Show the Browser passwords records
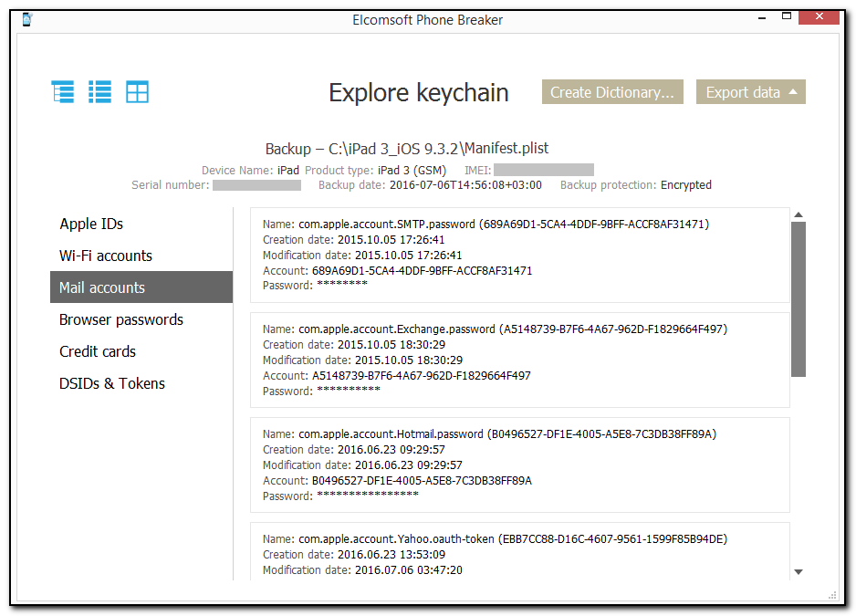The image size is (856, 616). click(120, 319)
